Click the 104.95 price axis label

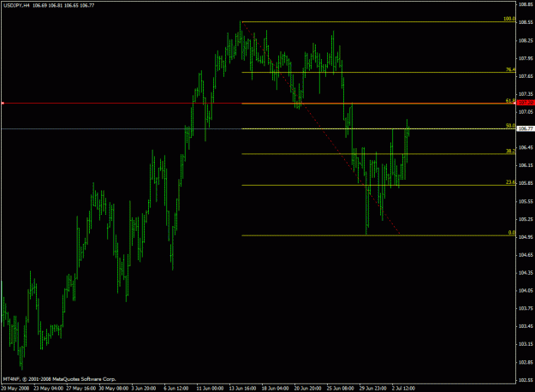(x=526, y=237)
